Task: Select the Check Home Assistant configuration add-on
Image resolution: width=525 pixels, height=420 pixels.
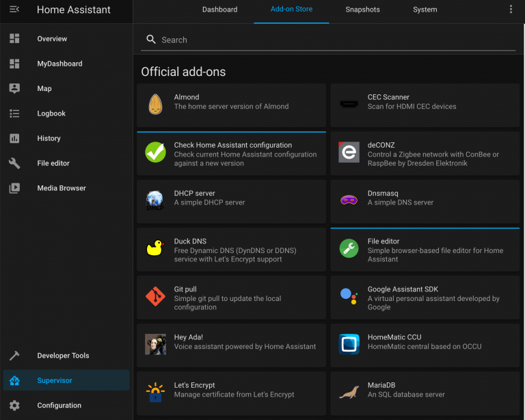Action: click(232, 154)
